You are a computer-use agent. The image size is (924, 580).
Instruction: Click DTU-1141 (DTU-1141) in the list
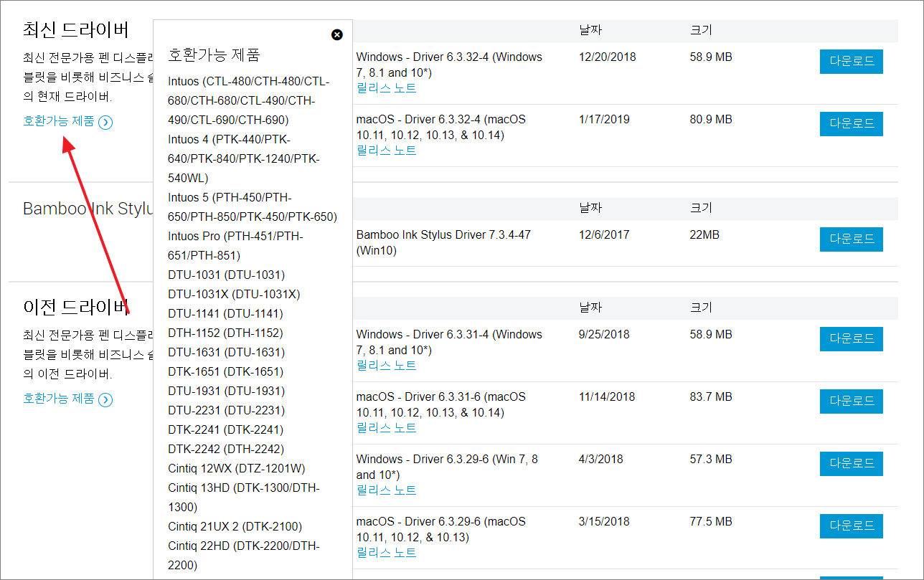point(225,314)
